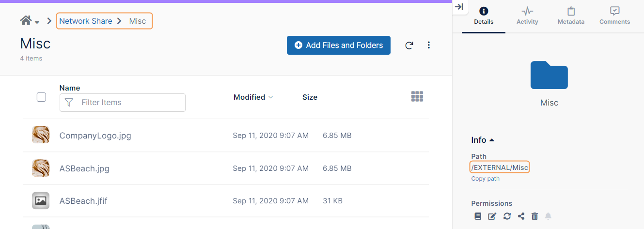
Task: Refresh the Misc folder listing
Action: tap(409, 46)
